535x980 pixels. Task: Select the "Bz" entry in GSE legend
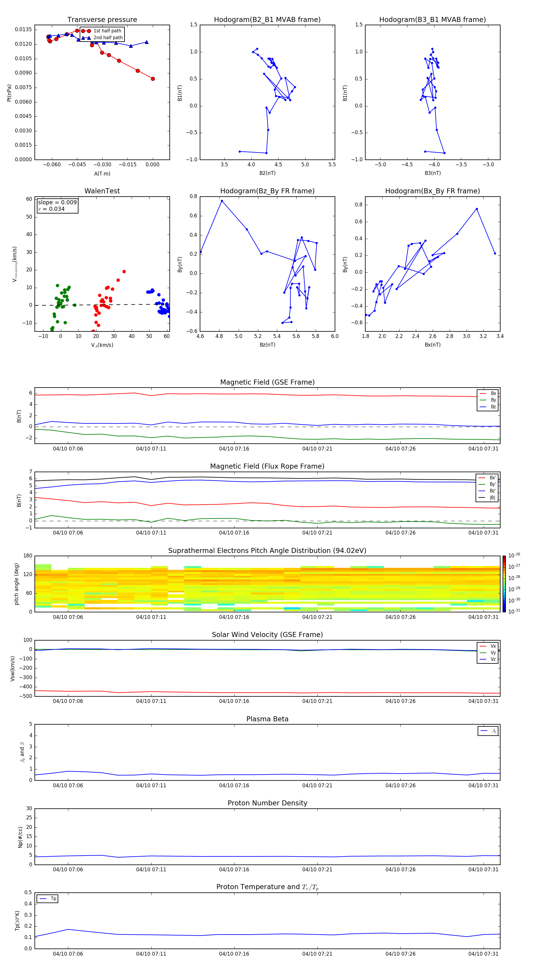point(488,407)
